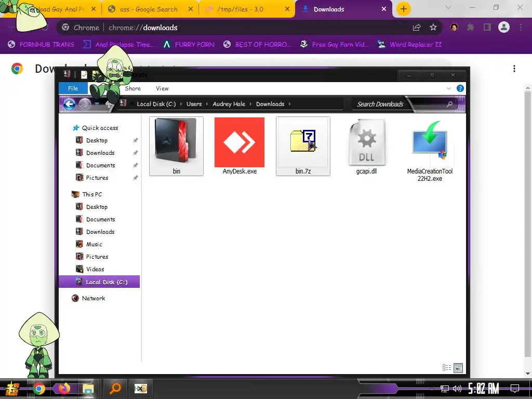Open the Explorer help question-mark icon
The height and width of the screenshot is (399, 532).
[460, 88]
